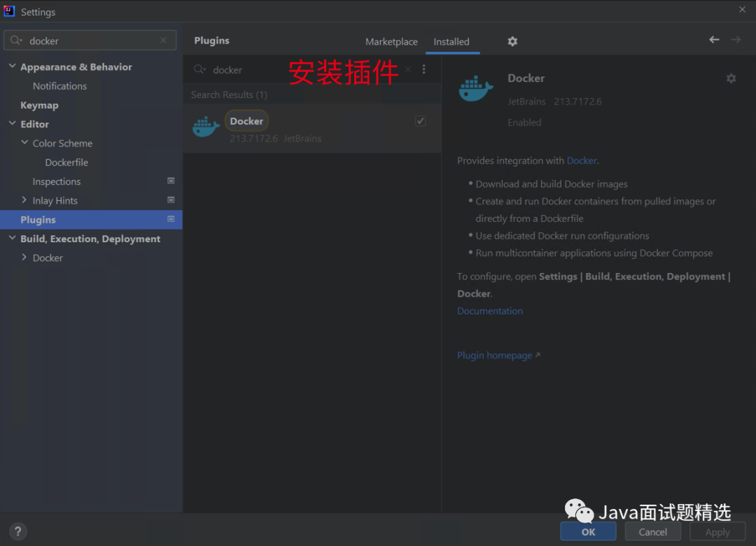The width and height of the screenshot is (756, 546).
Task: Close the Settings dialog window
Action: [x=742, y=10]
